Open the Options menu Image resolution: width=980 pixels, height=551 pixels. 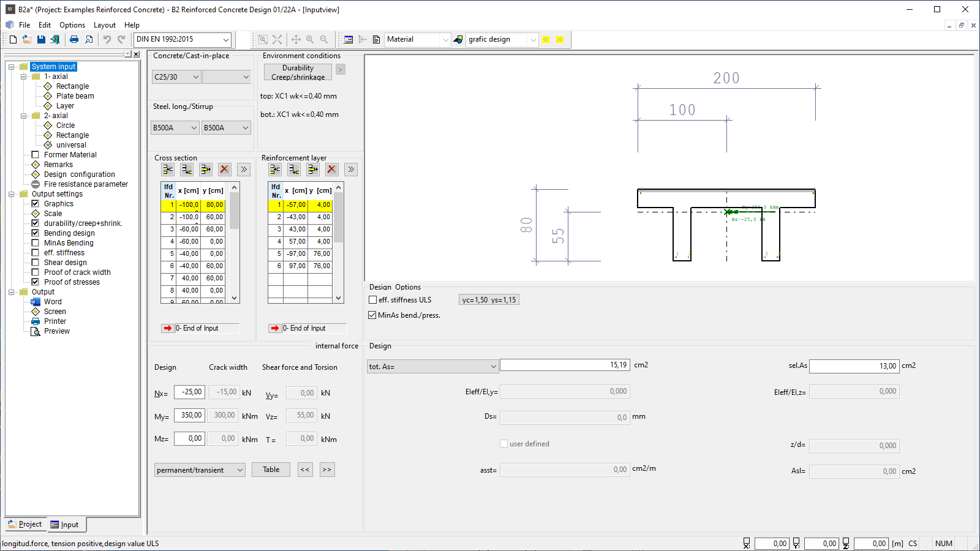point(72,25)
